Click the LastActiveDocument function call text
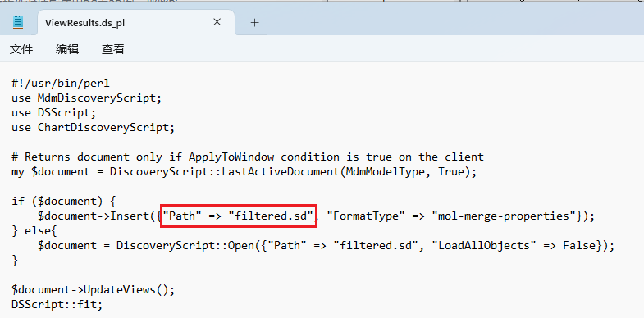This screenshot has height=318, width=644. click(x=281, y=171)
